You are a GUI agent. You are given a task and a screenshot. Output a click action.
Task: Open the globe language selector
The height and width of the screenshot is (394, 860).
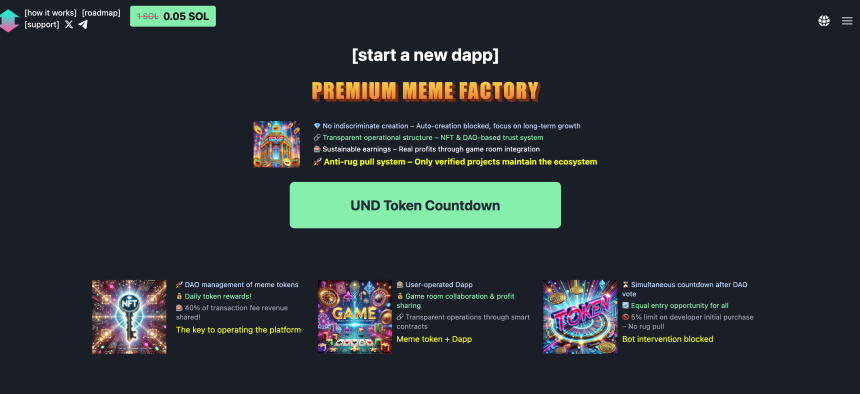click(824, 21)
